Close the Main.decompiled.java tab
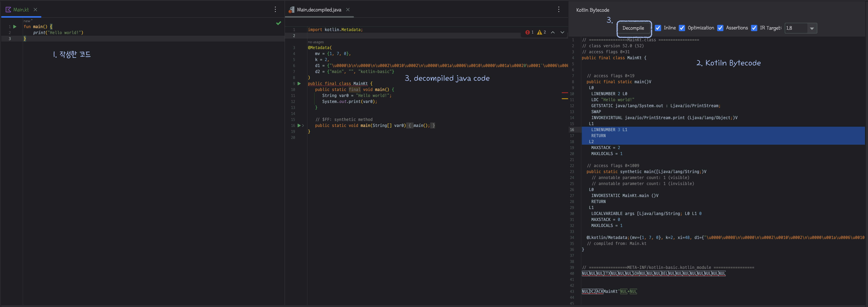The width and height of the screenshot is (868, 307). pos(348,10)
